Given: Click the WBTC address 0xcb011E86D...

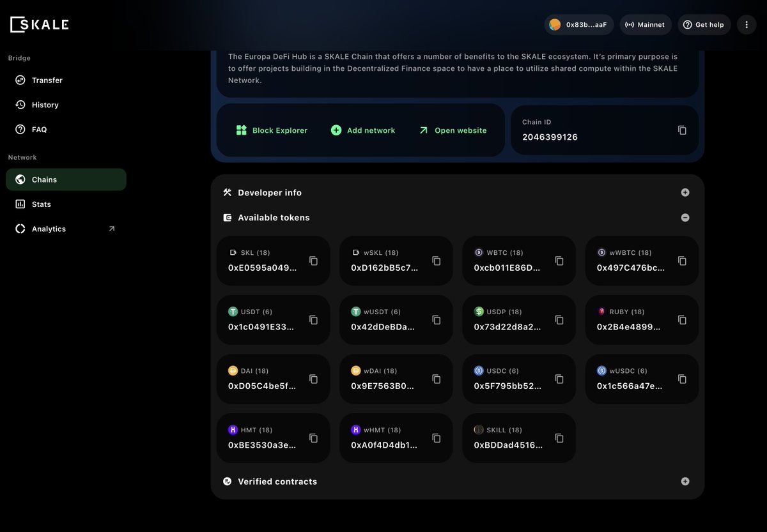Looking at the screenshot, I should 507,268.
